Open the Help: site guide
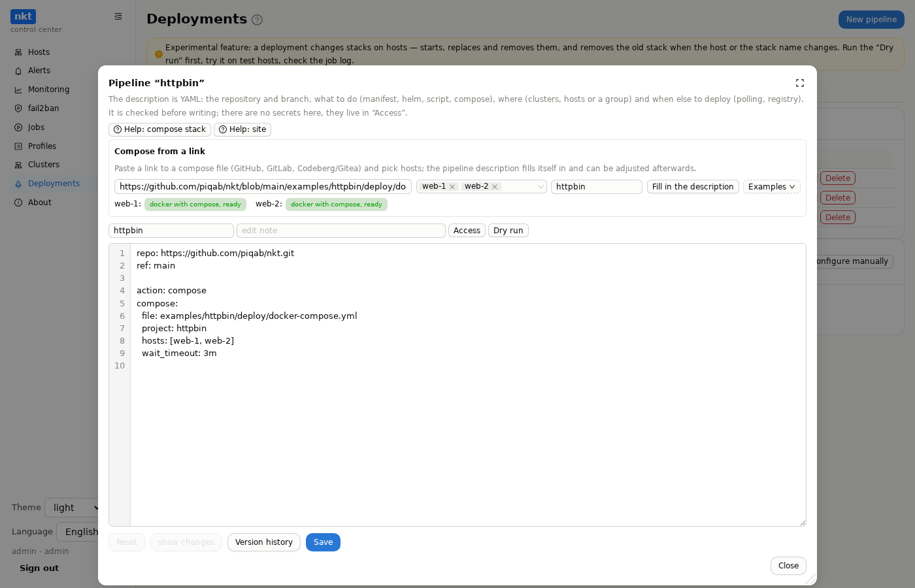The image size is (915, 588). (x=242, y=129)
